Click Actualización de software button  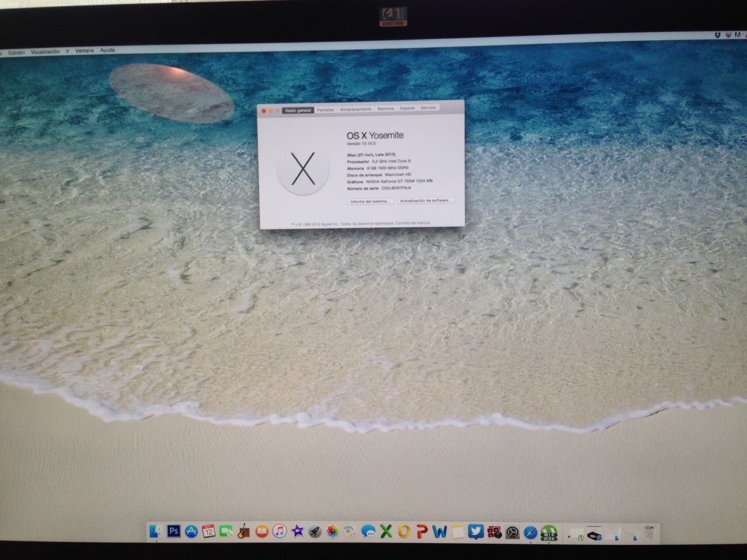click(426, 200)
